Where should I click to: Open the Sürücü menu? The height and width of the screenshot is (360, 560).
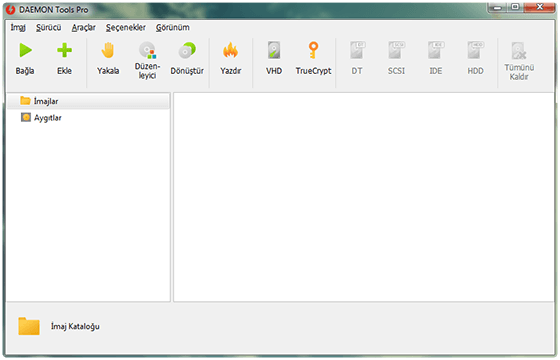[49, 28]
